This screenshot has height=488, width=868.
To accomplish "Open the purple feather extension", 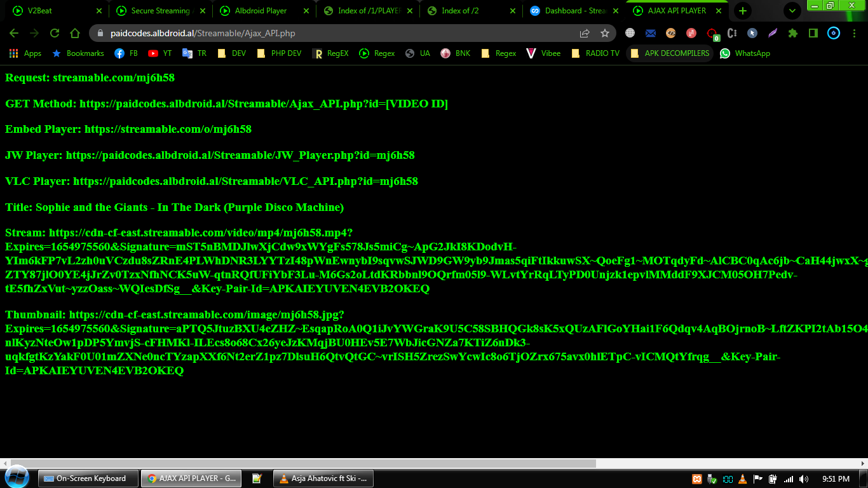I will pos(773,33).
